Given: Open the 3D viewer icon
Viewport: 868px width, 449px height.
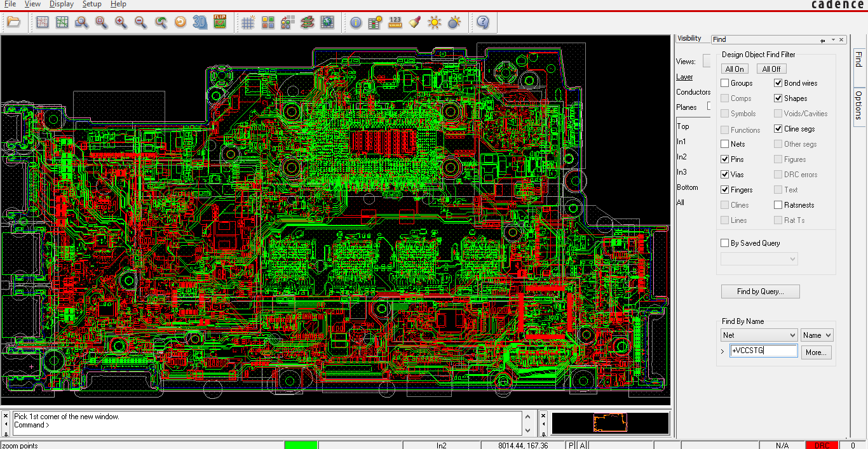Looking at the screenshot, I should coord(200,22).
